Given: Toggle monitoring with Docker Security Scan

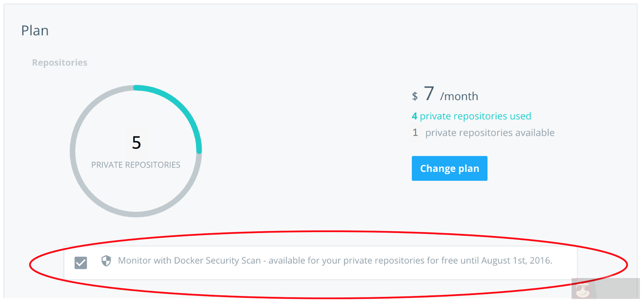Looking at the screenshot, I should (x=80, y=262).
